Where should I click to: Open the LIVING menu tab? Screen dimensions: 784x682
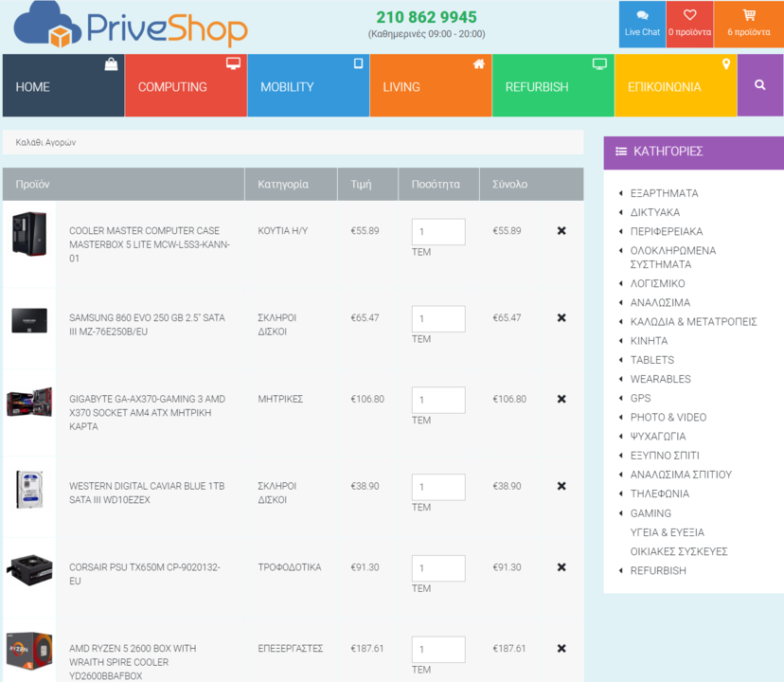pyautogui.click(x=431, y=85)
